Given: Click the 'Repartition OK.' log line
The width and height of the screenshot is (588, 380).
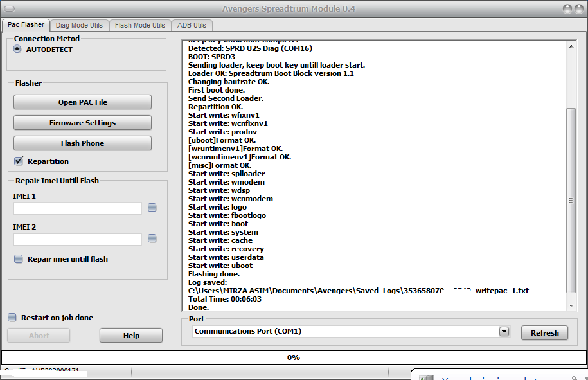Looking at the screenshot, I should pyautogui.click(x=215, y=107).
